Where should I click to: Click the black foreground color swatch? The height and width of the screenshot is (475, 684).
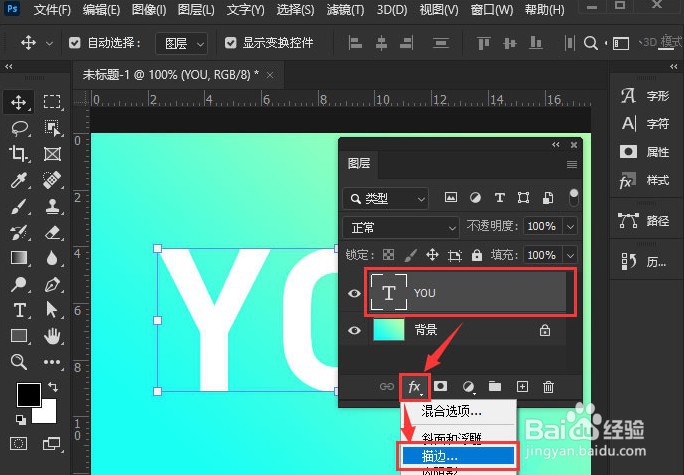29,395
